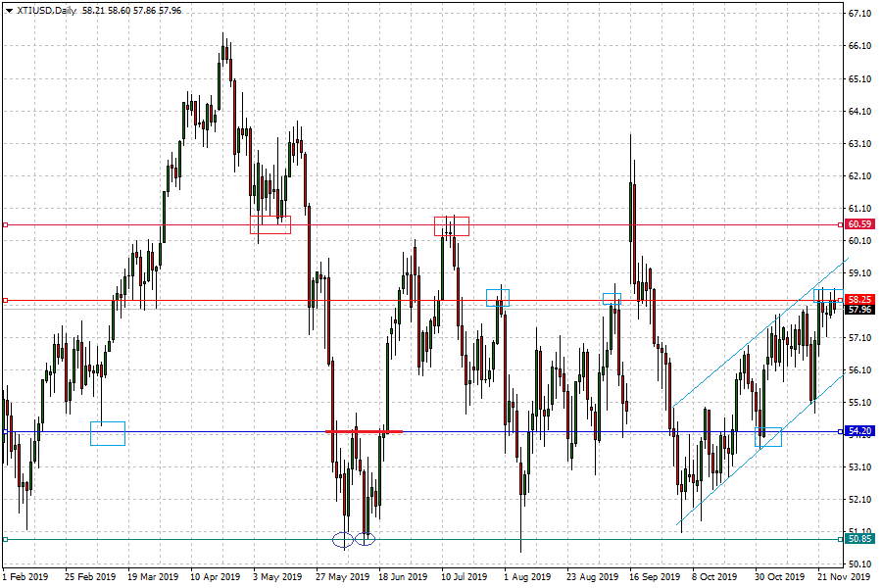
Task: Grab the left handle of the 58.25 line
Action: coord(5,301)
